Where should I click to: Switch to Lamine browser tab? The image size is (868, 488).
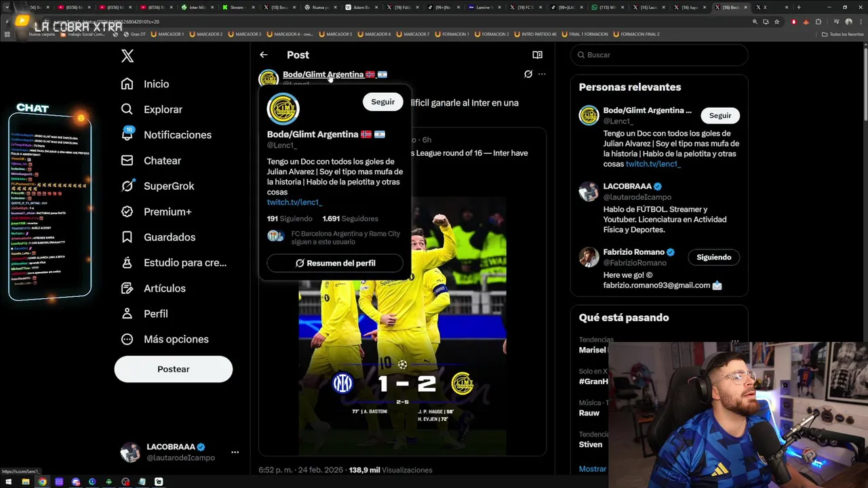click(484, 7)
